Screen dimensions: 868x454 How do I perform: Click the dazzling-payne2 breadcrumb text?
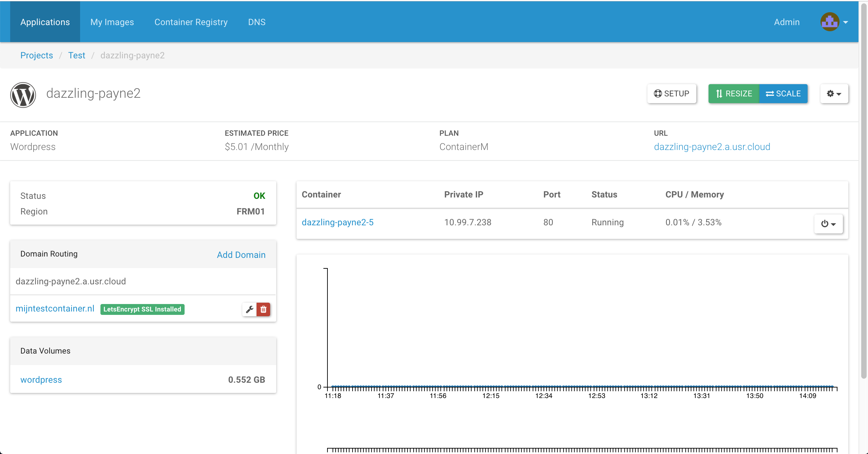[x=132, y=55]
